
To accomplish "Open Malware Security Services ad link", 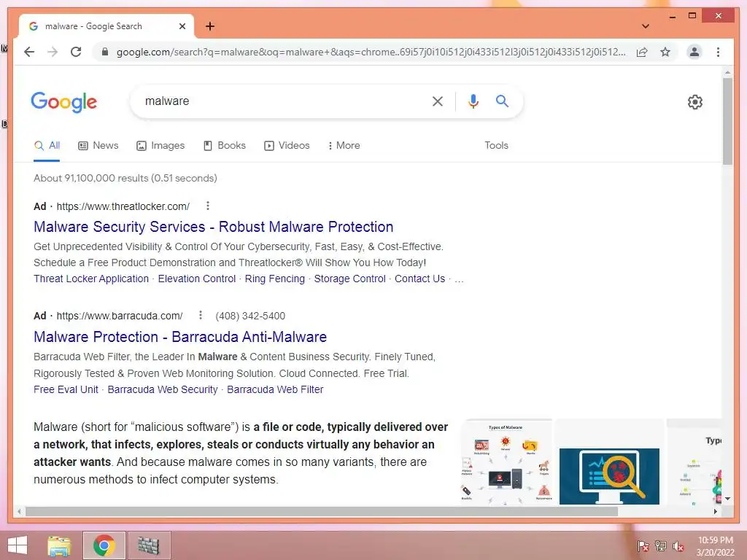I will pyautogui.click(x=214, y=227).
